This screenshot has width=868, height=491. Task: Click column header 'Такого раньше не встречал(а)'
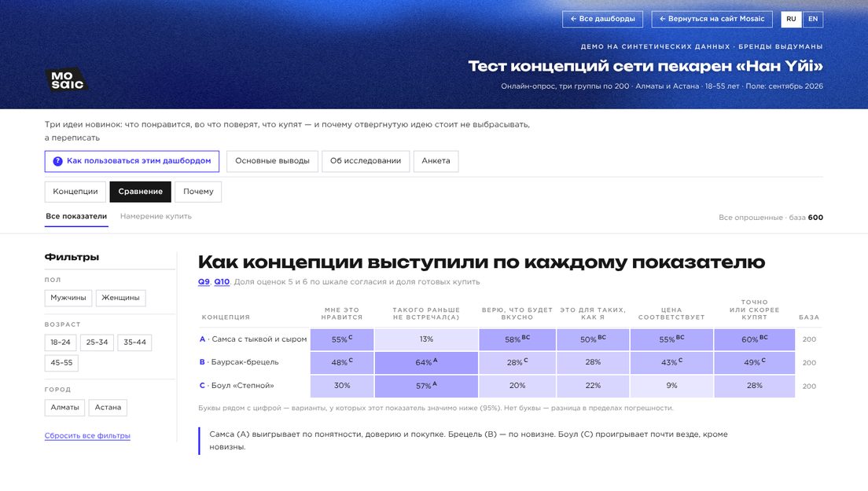pos(426,313)
